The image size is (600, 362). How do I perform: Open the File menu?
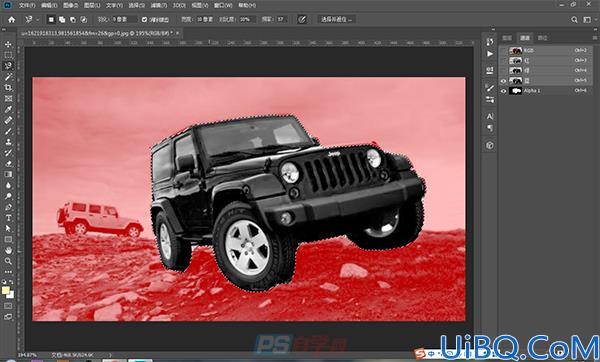(x=27, y=5)
